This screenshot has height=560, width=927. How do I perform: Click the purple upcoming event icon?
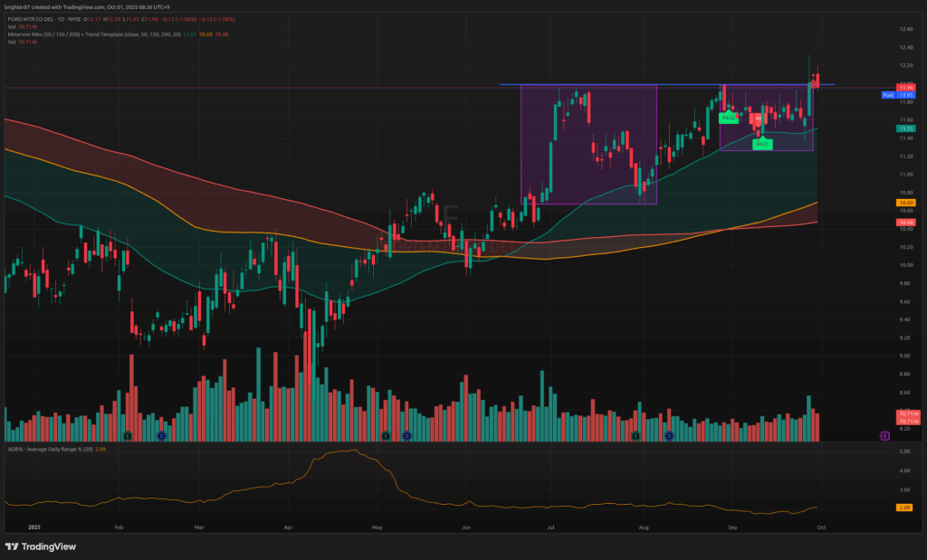(884, 436)
